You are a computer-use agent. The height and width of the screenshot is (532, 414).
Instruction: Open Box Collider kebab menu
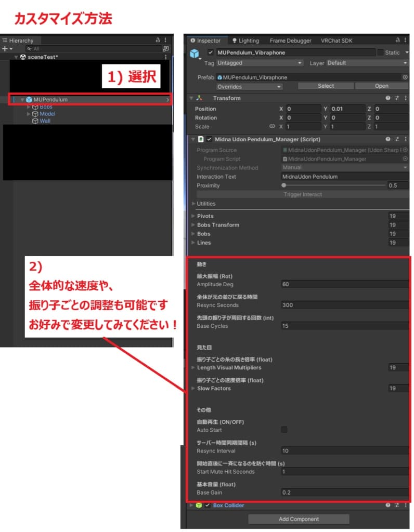click(406, 505)
